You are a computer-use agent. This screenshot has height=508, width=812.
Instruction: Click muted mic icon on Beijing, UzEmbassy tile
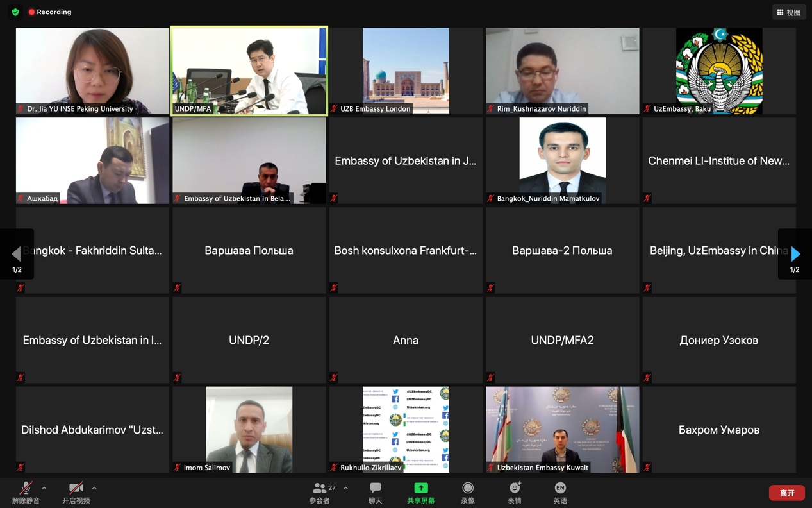click(x=647, y=288)
